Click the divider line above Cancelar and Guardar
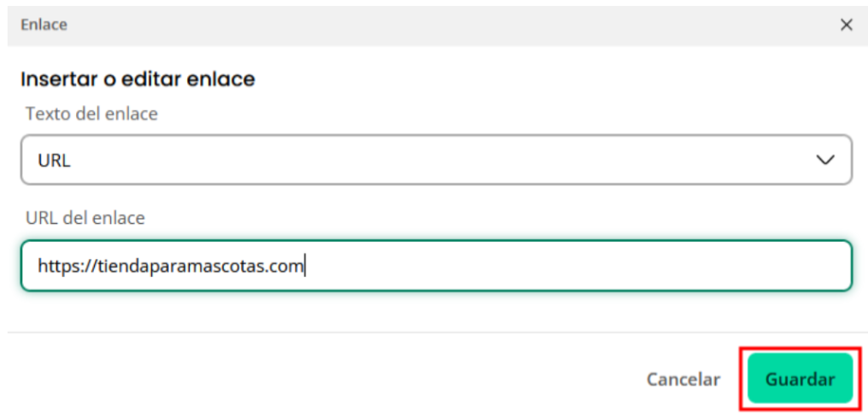Viewport: 868px width, 418px height. [x=435, y=333]
